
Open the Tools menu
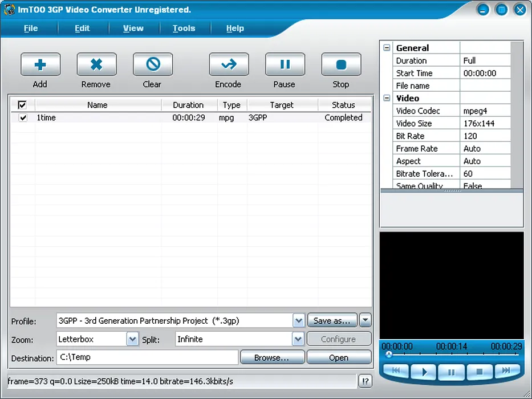click(184, 28)
